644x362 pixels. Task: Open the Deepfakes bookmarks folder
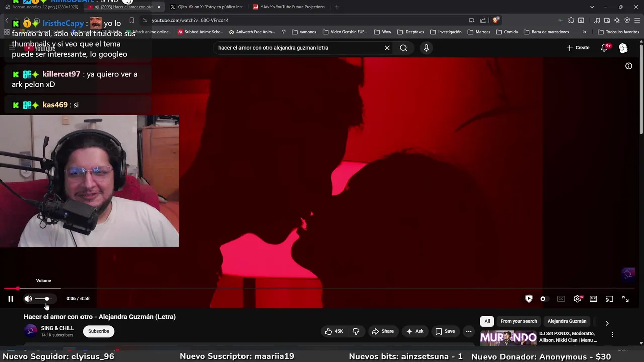coord(411,32)
